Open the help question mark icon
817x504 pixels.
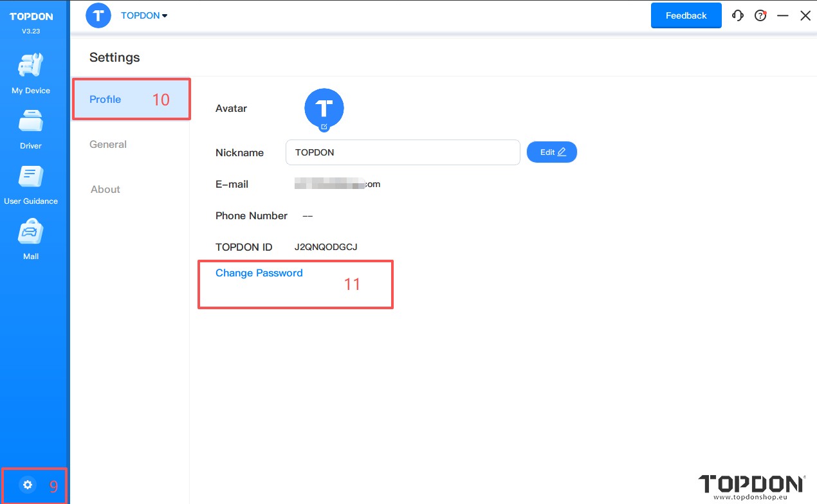(760, 16)
